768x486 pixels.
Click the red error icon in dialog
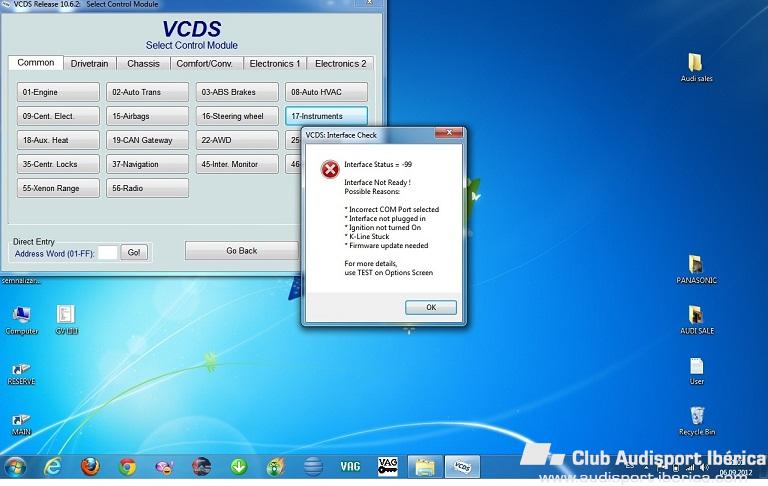pos(330,170)
